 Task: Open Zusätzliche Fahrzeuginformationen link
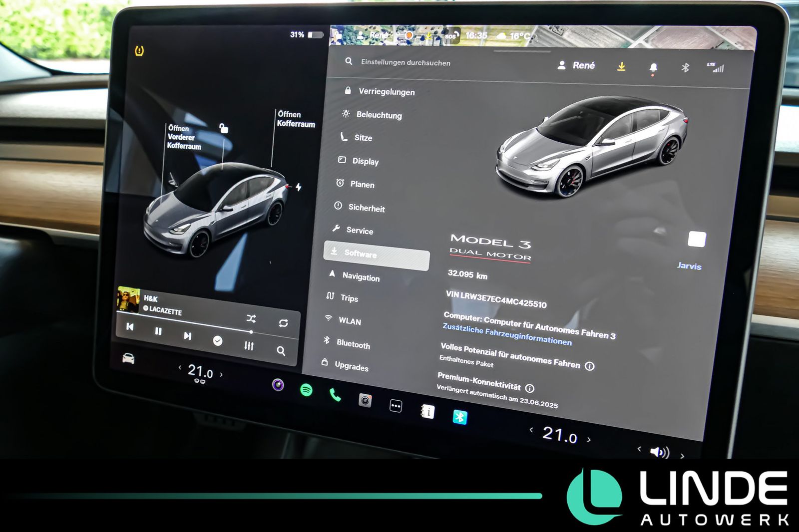[x=507, y=334]
